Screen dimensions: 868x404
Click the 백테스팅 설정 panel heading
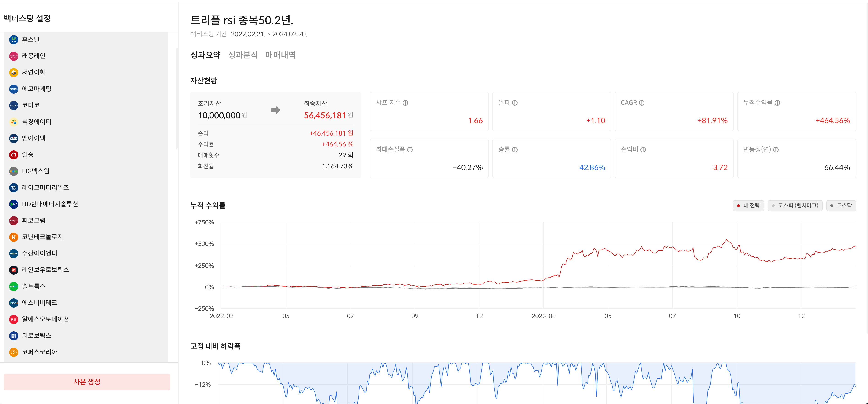click(x=27, y=19)
